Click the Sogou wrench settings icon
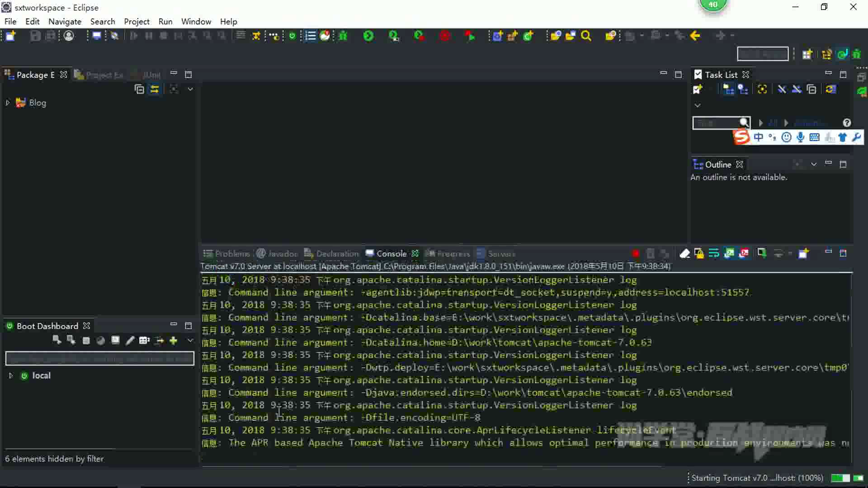The image size is (868, 488). click(x=856, y=137)
